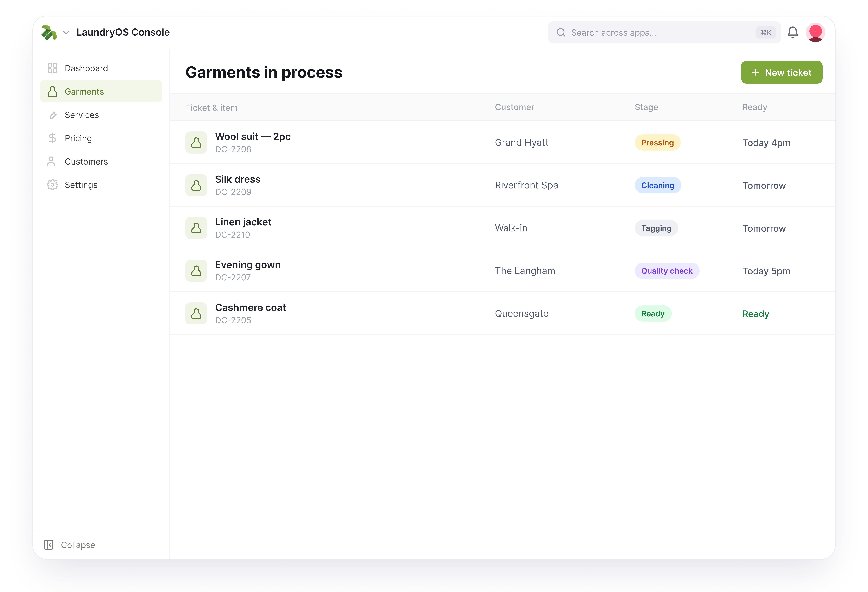868x592 pixels.
Task: Click the garment icon for Linen jacket
Action: (196, 228)
